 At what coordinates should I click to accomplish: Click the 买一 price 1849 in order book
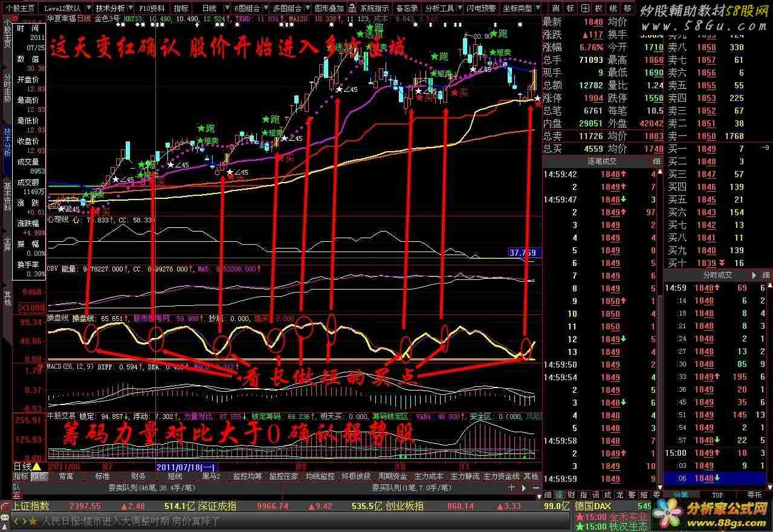pos(706,149)
